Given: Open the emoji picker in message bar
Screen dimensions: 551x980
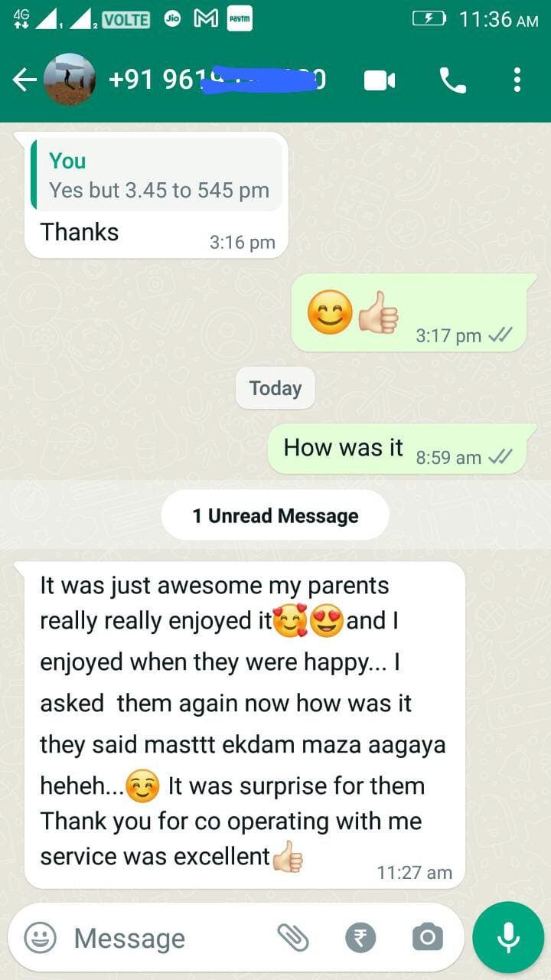Looking at the screenshot, I should [40, 937].
